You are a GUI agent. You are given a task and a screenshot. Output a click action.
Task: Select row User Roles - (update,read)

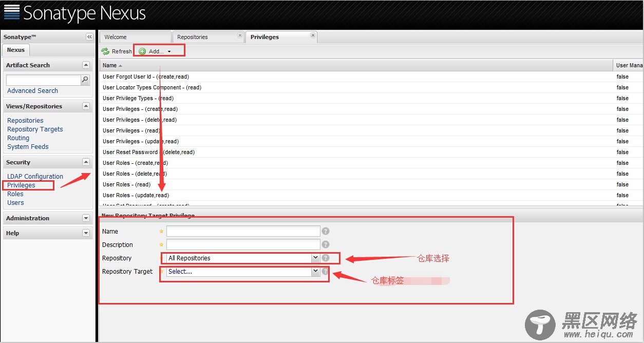(372, 195)
